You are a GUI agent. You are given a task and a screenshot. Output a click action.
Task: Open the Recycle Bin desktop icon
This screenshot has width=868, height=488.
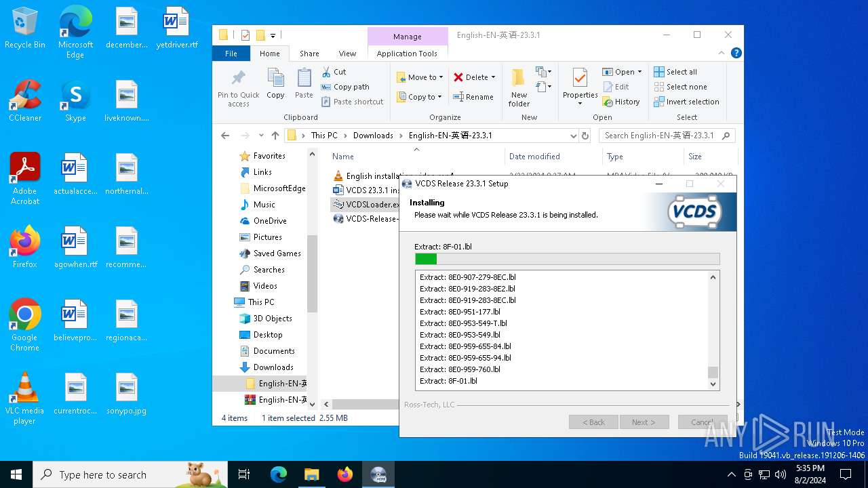click(25, 28)
